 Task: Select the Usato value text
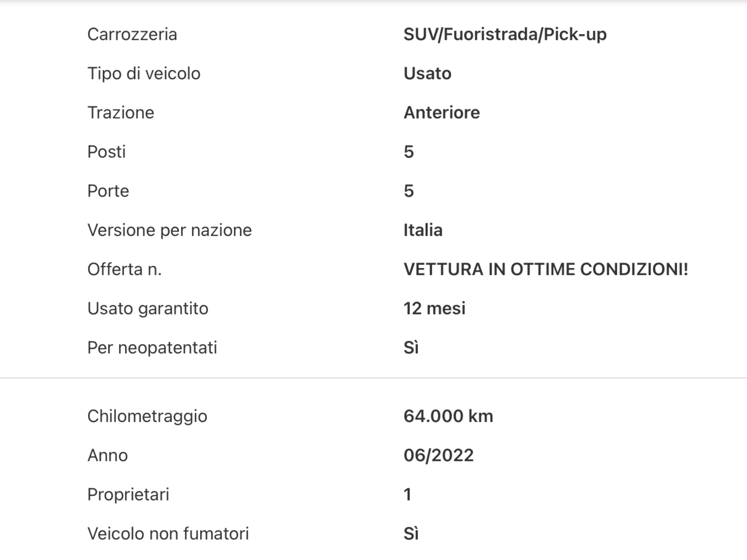[427, 74]
